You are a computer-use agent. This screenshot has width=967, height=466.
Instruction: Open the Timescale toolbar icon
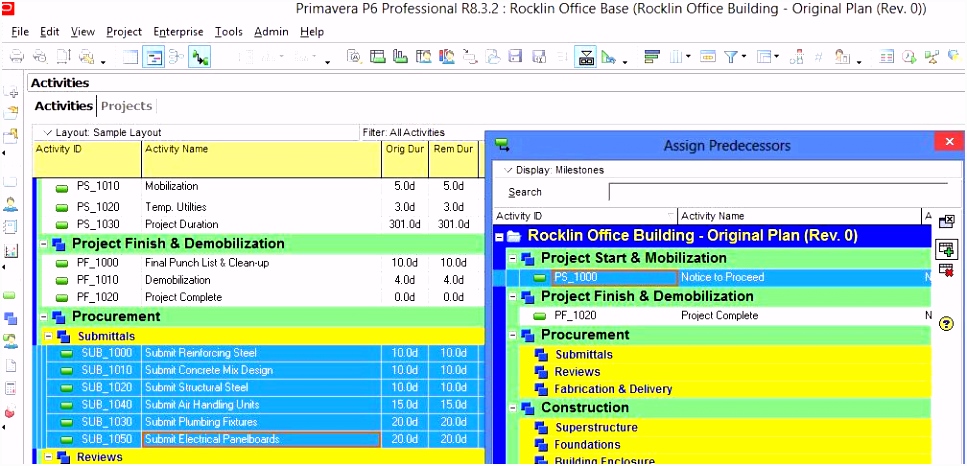(707, 57)
